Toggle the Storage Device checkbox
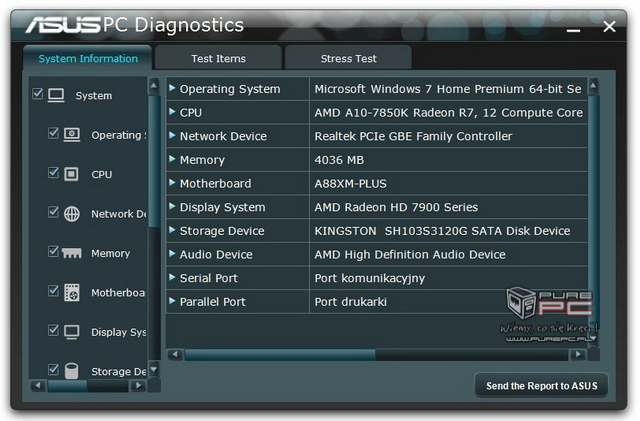The width and height of the screenshot is (640, 421). 53,369
